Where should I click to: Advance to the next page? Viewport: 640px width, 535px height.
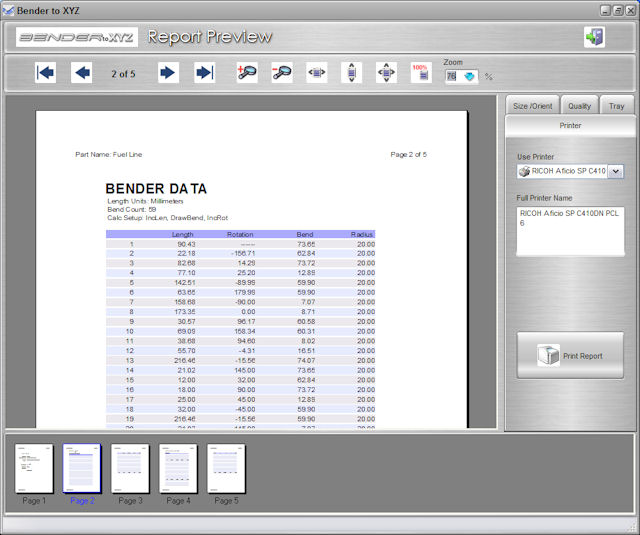168,73
